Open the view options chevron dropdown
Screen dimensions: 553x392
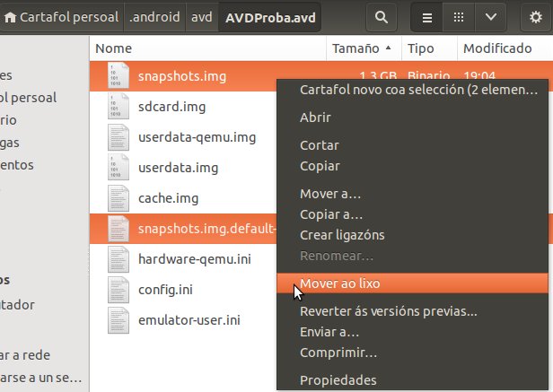point(490,17)
